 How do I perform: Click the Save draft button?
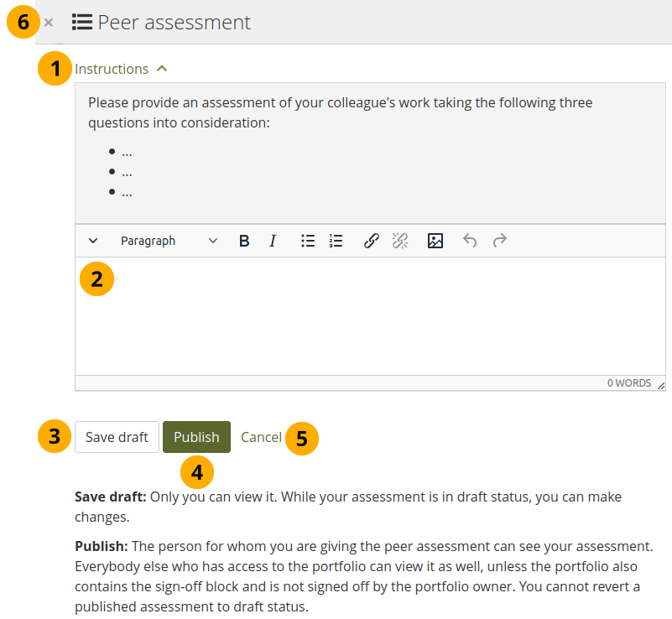[x=117, y=437]
